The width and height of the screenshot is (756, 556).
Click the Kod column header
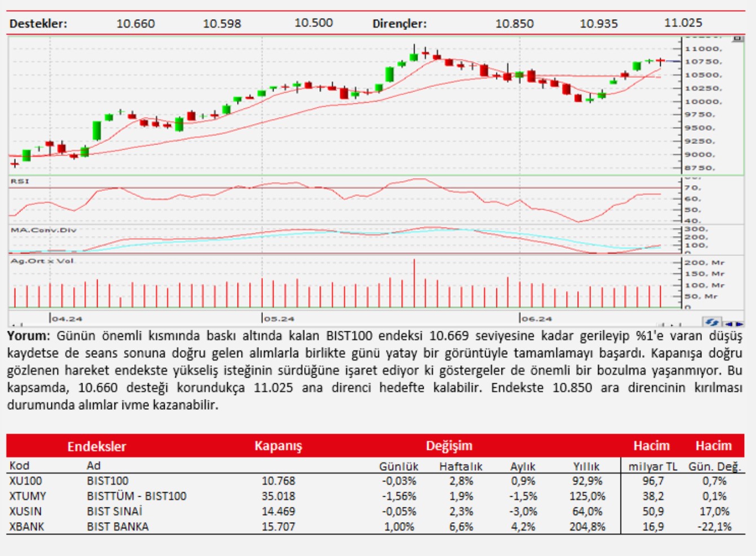point(19,466)
